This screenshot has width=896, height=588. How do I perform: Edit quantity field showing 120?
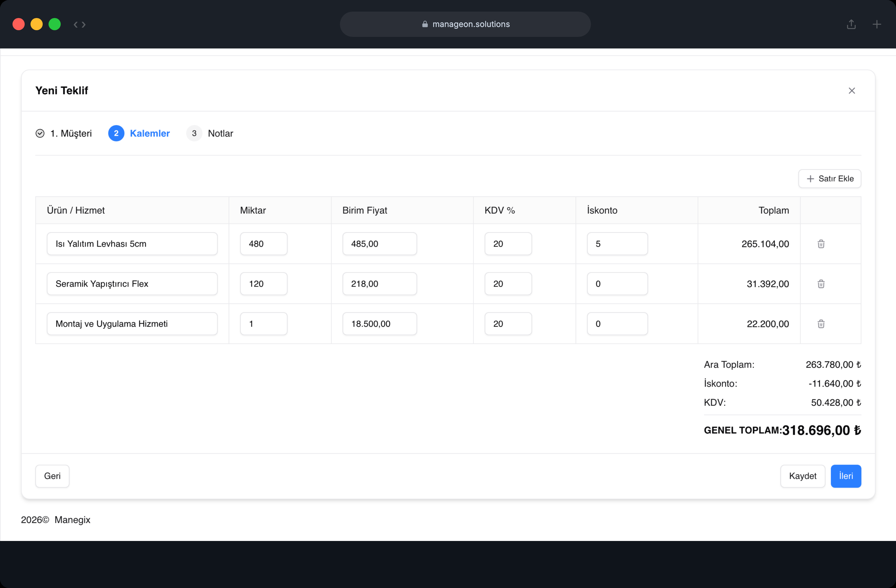(264, 284)
